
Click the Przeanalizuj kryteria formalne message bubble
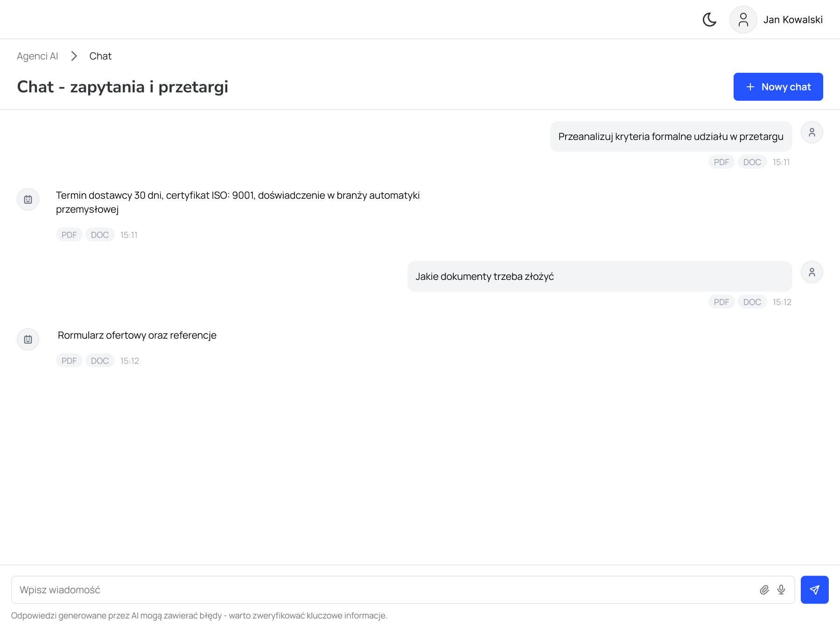click(x=671, y=136)
